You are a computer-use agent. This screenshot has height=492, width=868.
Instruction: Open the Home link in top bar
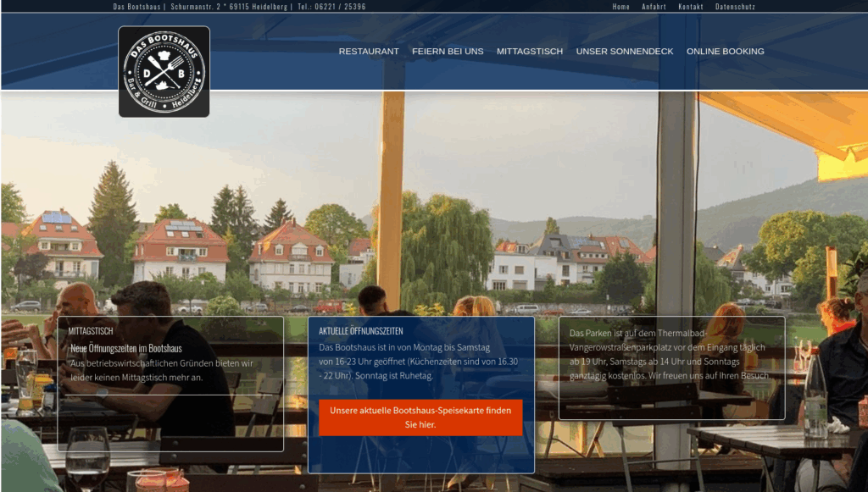(620, 7)
